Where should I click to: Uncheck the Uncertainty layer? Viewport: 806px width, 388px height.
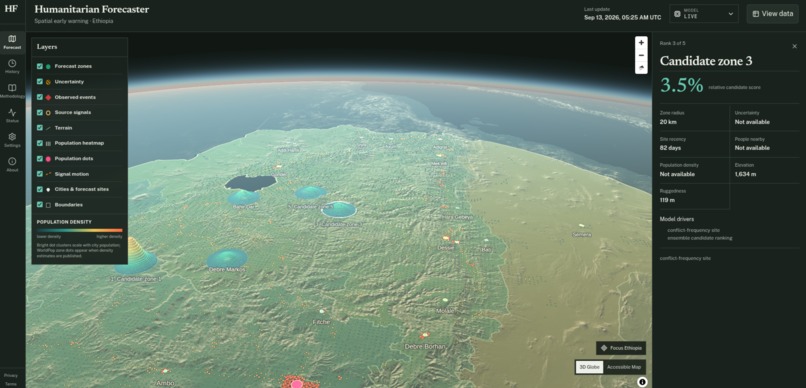click(40, 82)
